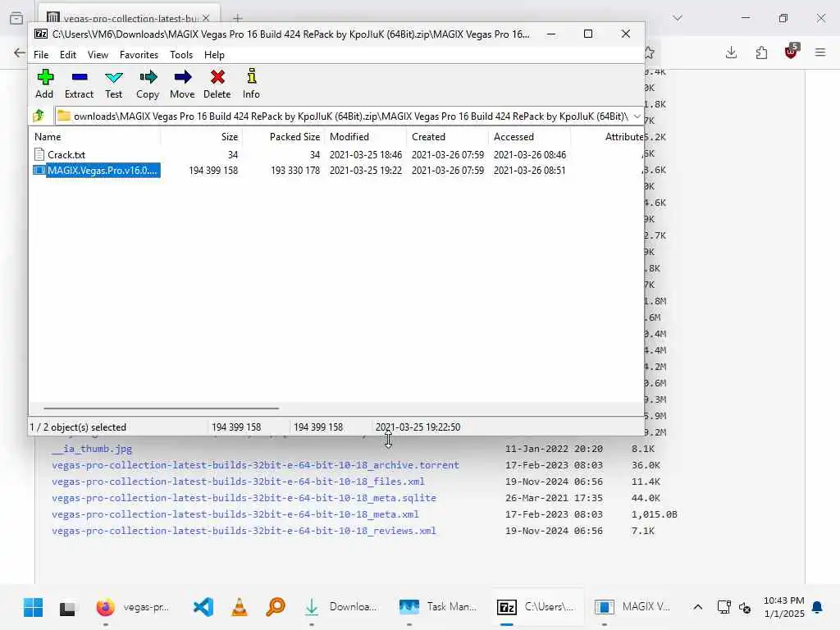Viewport: 840px width, 630px height.
Task: Launch Visual Studio Code from taskbar
Action: (203, 607)
